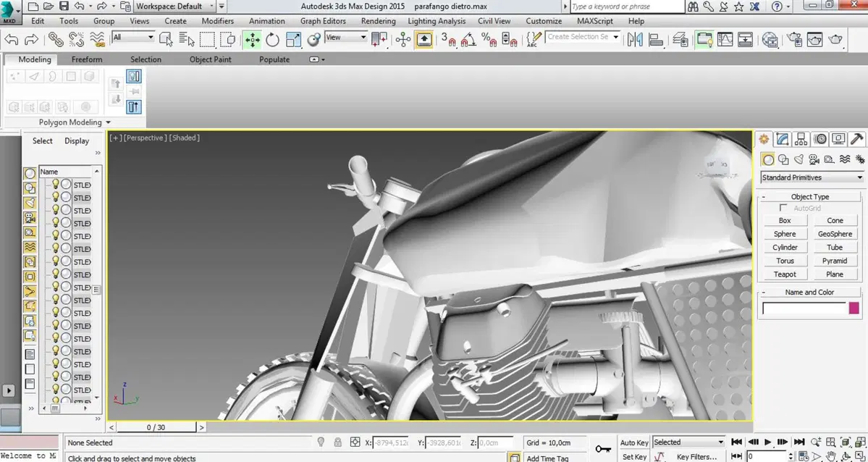Click the Use Pivot Point Center icon
This screenshot has width=868, height=462.
coord(379,39)
